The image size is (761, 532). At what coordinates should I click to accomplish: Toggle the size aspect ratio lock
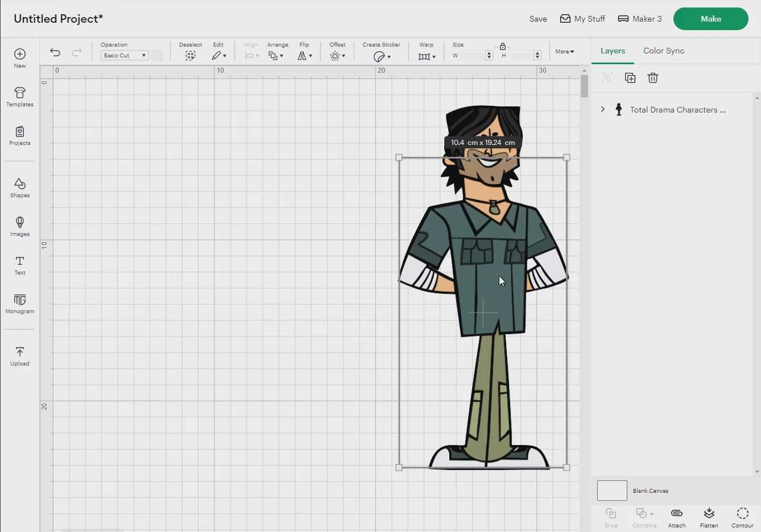[502, 46]
